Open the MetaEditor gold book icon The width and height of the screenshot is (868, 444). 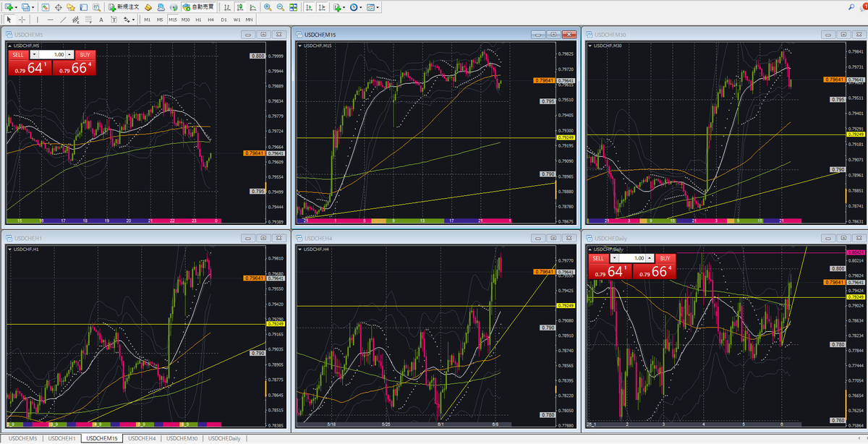[148, 7]
